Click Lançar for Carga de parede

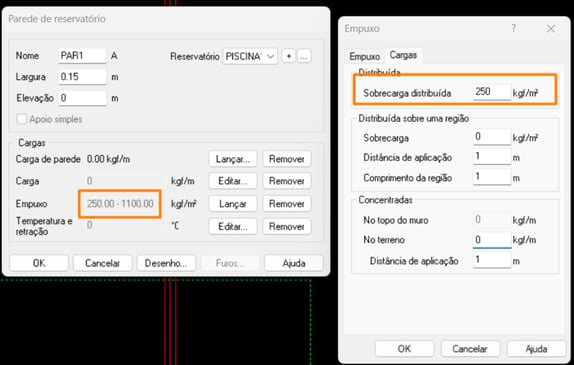point(233,159)
